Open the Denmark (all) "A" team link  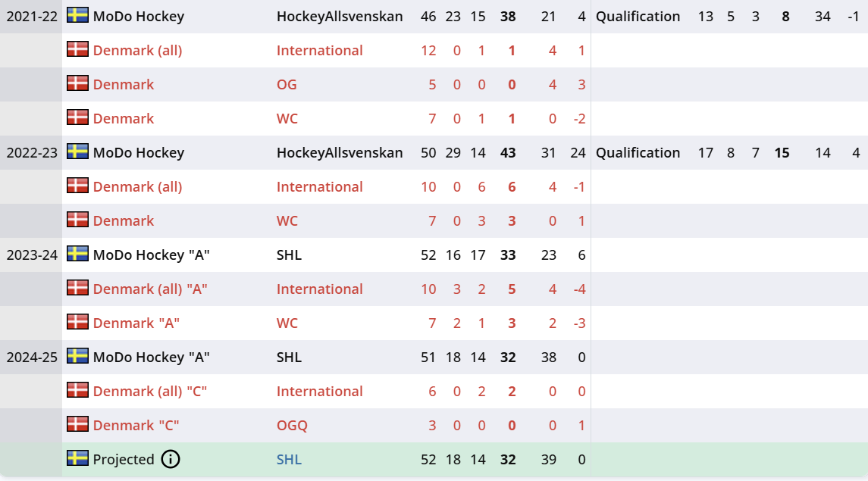[150, 289]
